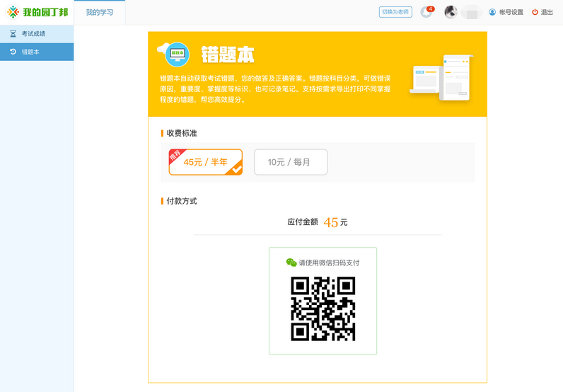This screenshot has height=392, width=563.
Task: Click the 我的园丁邦 logo
Action: coord(37,12)
